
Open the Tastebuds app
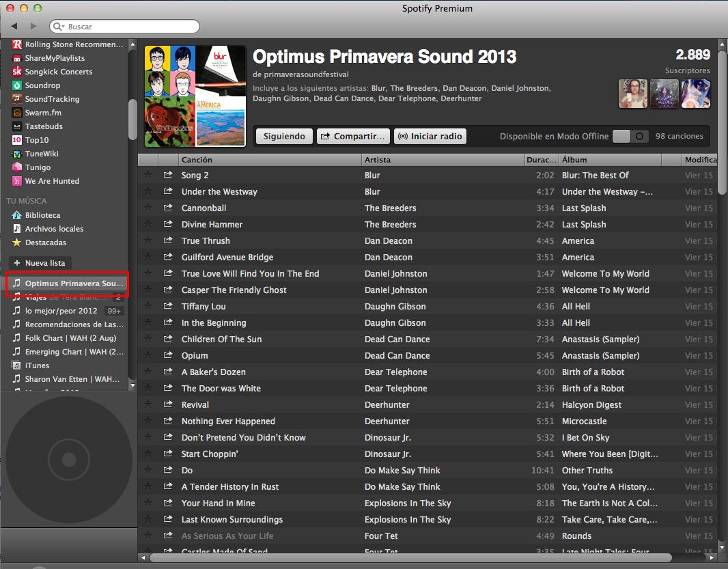44,126
